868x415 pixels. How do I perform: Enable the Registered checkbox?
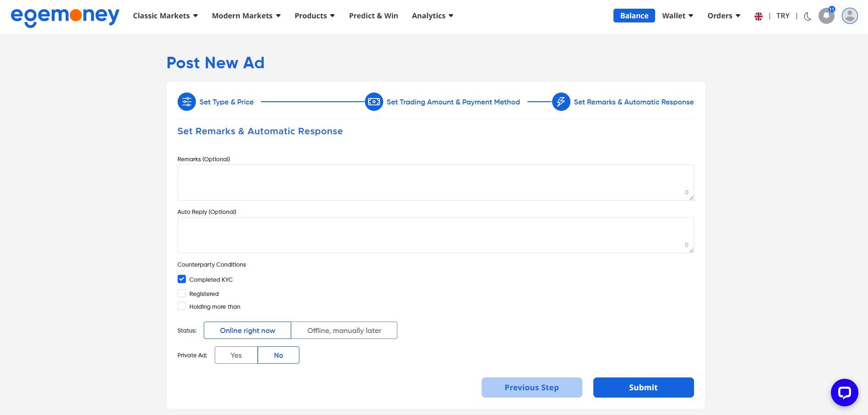click(182, 293)
